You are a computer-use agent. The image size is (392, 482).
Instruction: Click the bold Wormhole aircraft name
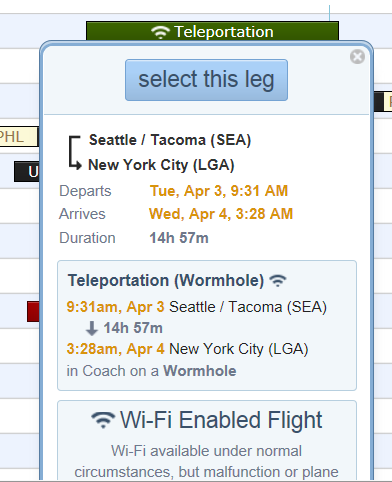[x=200, y=371]
